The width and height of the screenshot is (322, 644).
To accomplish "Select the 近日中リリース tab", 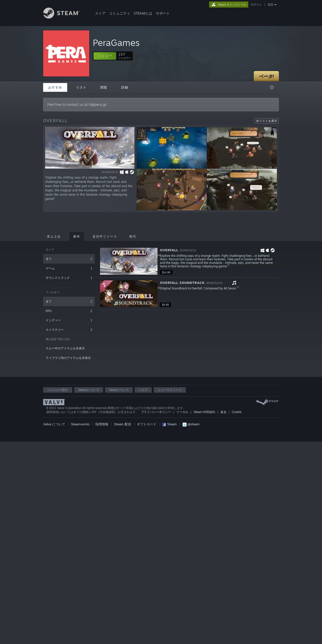I will 105,236.
